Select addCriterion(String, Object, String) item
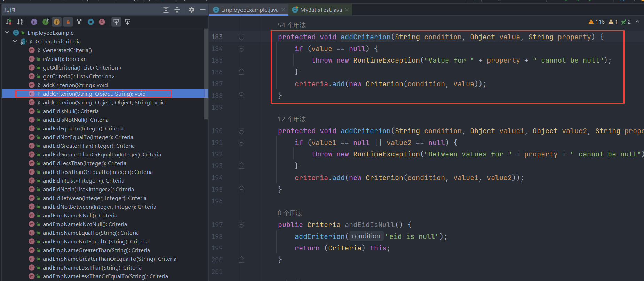The image size is (644, 281). coord(94,94)
